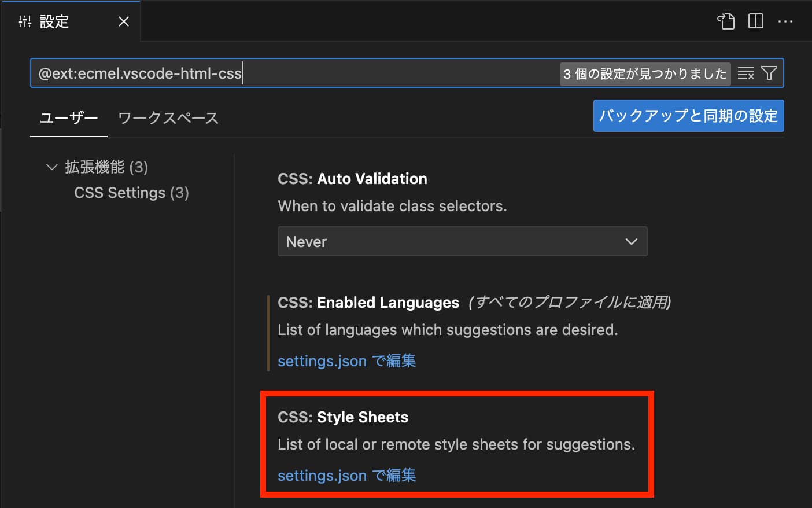Screen dimensions: 812x508
Task: Close the 設定 tab
Action: point(123,22)
